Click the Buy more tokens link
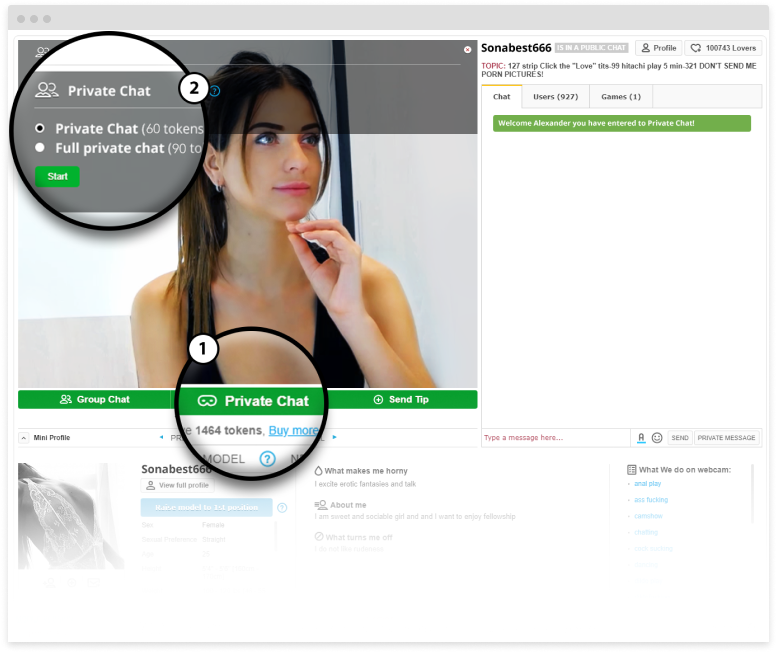777x653 pixels. coord(294,430)
